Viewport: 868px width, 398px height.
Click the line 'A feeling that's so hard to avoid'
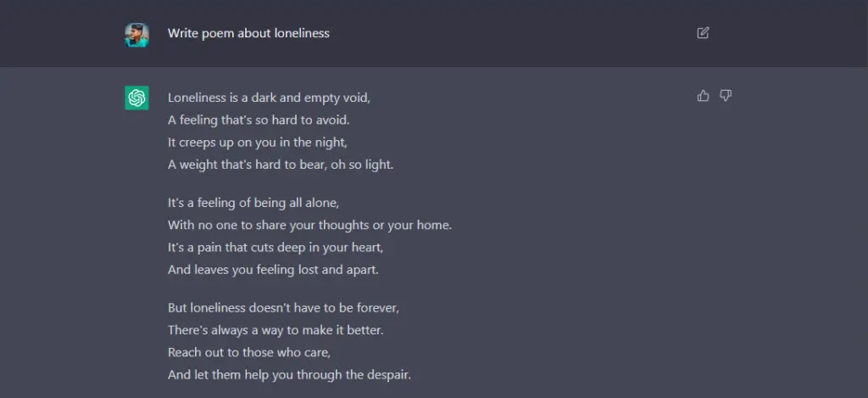tap(259, 120)
